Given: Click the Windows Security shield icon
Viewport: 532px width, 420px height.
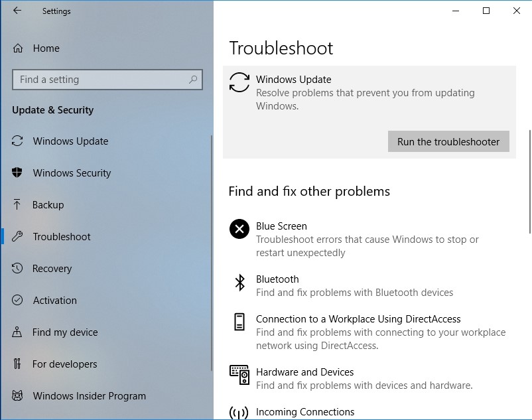Looking at the screenshot, I should coord(18,173).
